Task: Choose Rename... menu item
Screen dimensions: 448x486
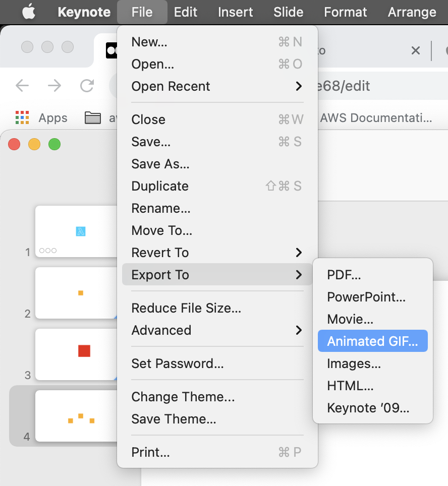Action: [x=217, y=208]
